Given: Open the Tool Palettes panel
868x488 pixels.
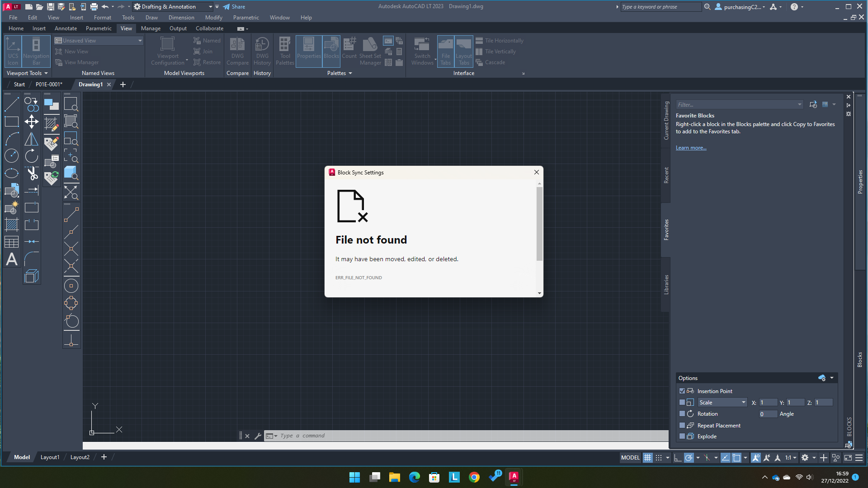Looking at the screenshot, I should point(285,51).
